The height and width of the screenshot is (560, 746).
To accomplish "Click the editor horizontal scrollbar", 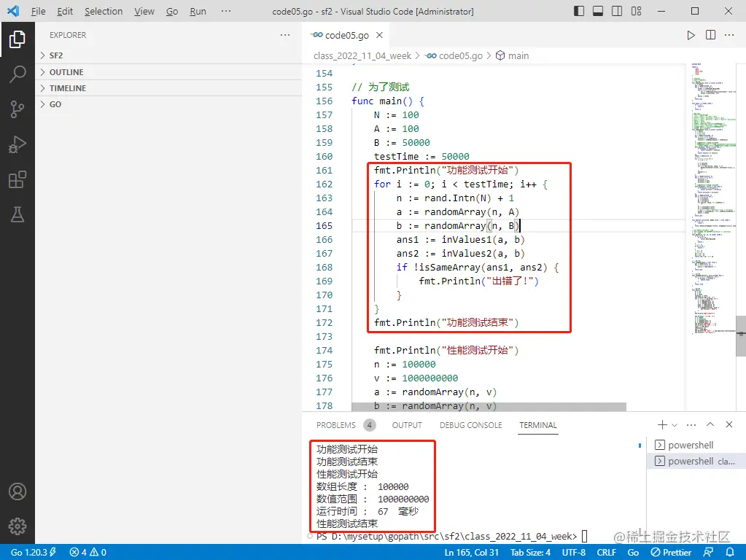I will 489,408.
